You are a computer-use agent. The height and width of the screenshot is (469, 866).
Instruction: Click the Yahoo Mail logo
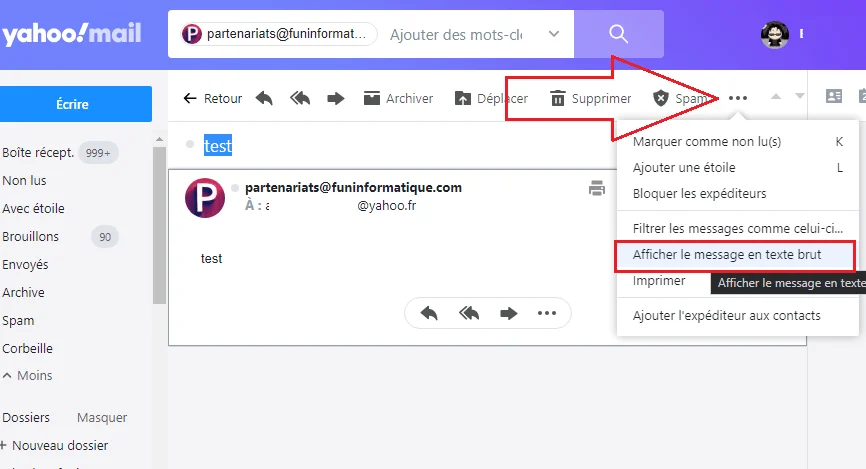(72, 34)
